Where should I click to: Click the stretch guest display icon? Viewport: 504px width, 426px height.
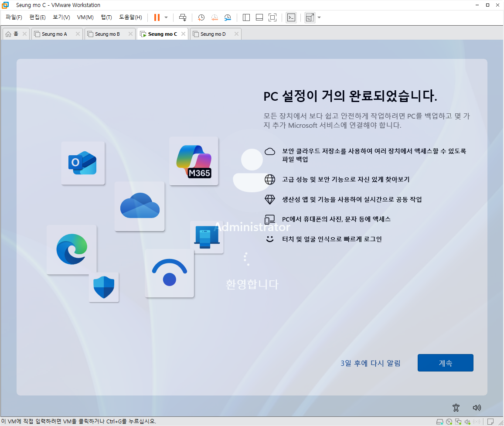310,17
